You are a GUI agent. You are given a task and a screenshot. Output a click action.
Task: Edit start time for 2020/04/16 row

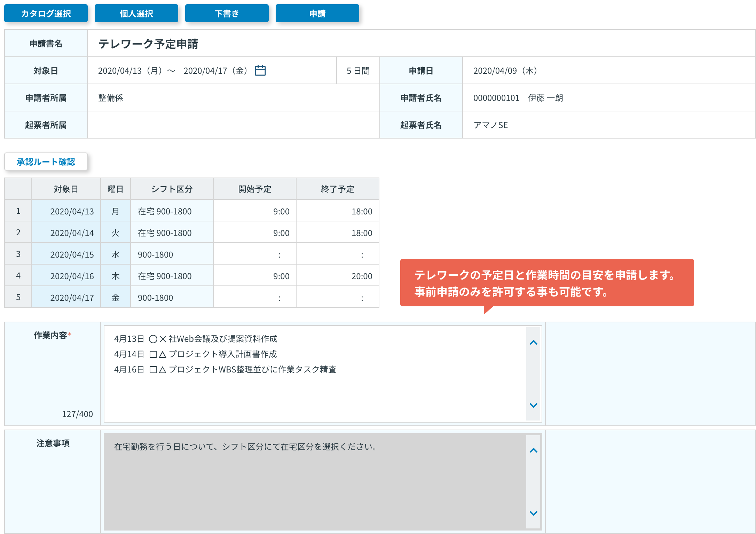[x=255, y=276]
